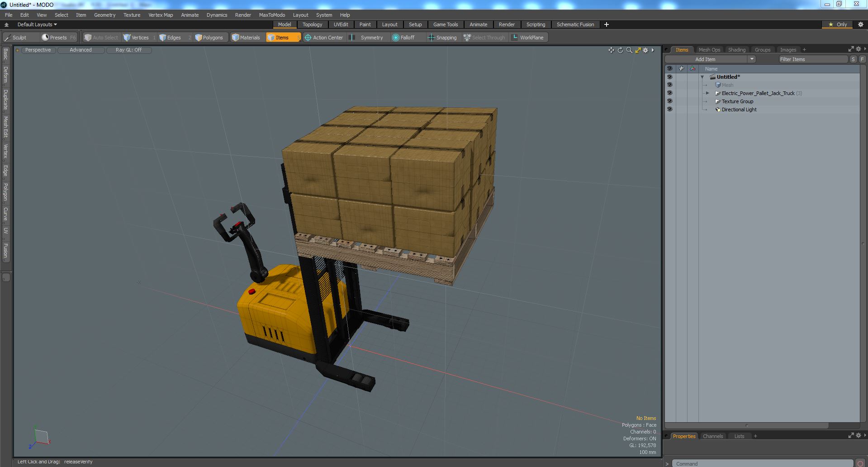868x467 pixels.
Task: Toggle visibility of Texture Group
Action: tap(669, 101)
